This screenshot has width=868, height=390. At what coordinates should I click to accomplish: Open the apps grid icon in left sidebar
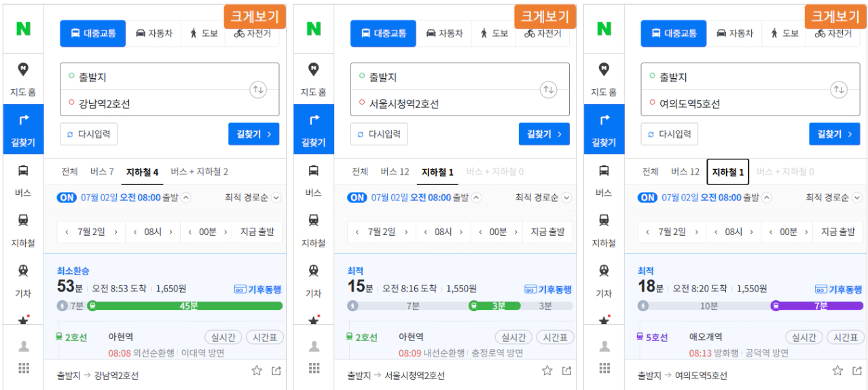24,368
